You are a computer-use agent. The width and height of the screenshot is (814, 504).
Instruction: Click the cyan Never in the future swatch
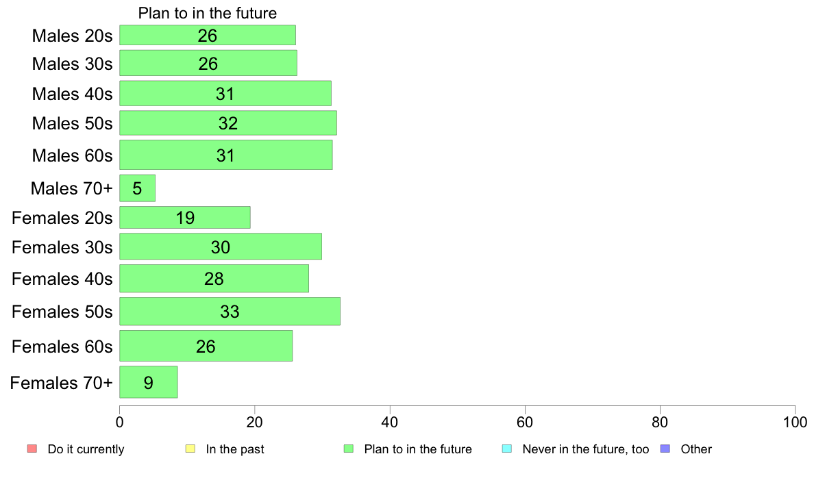pyautogui.click(x=506, y=449)
